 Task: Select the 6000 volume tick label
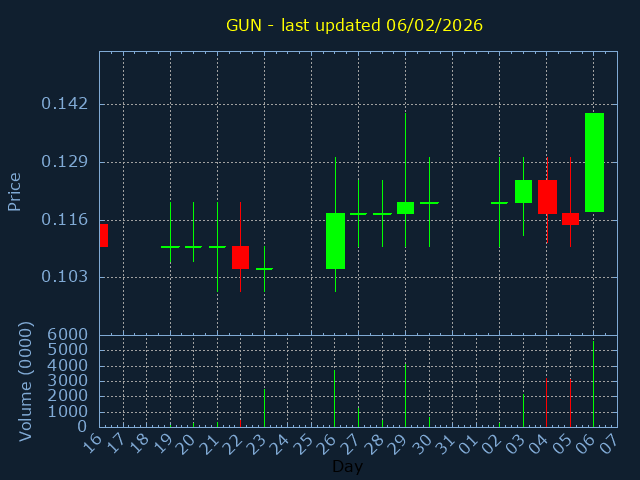point(68,335)
